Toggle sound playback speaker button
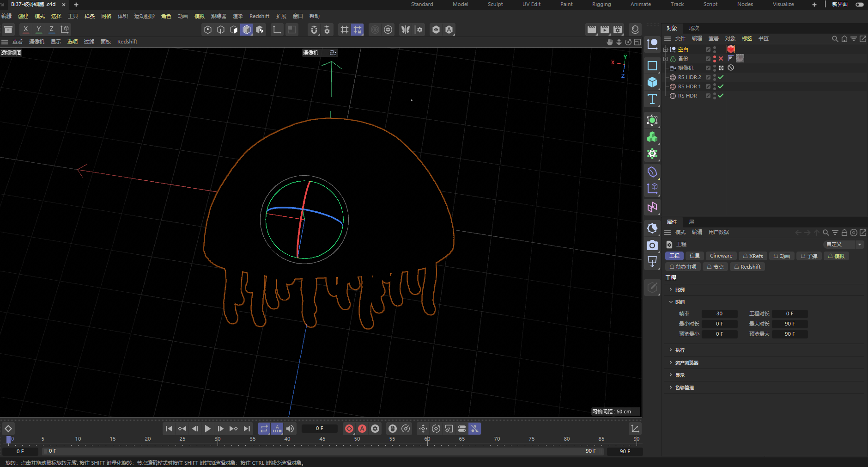Viewport: 868px width, 467px height. [x=290, y=429]
